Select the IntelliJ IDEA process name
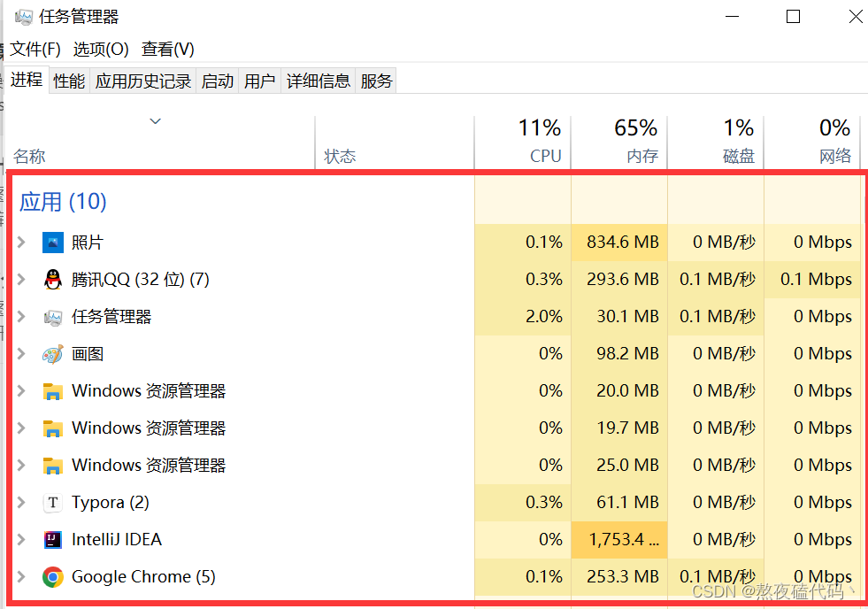The image size is (868, 609). click(x=117, y=540)
